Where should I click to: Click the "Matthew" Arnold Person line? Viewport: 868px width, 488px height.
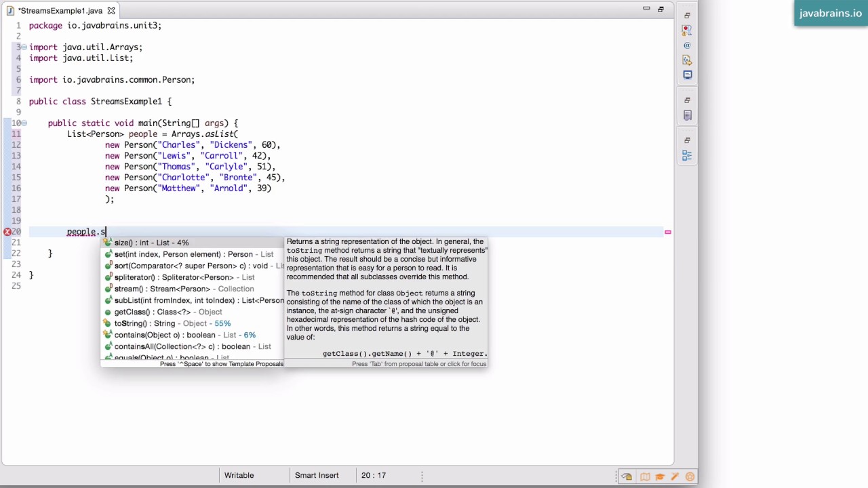pos(188,188)
